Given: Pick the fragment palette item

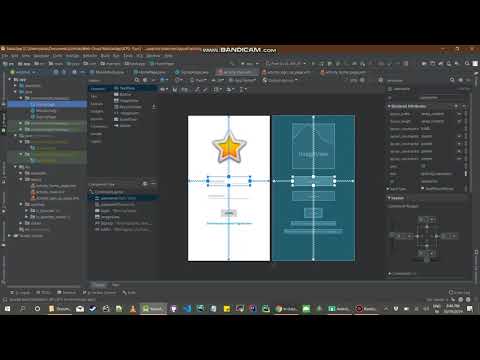Looking at the screenshot, I should pos(126,113).
